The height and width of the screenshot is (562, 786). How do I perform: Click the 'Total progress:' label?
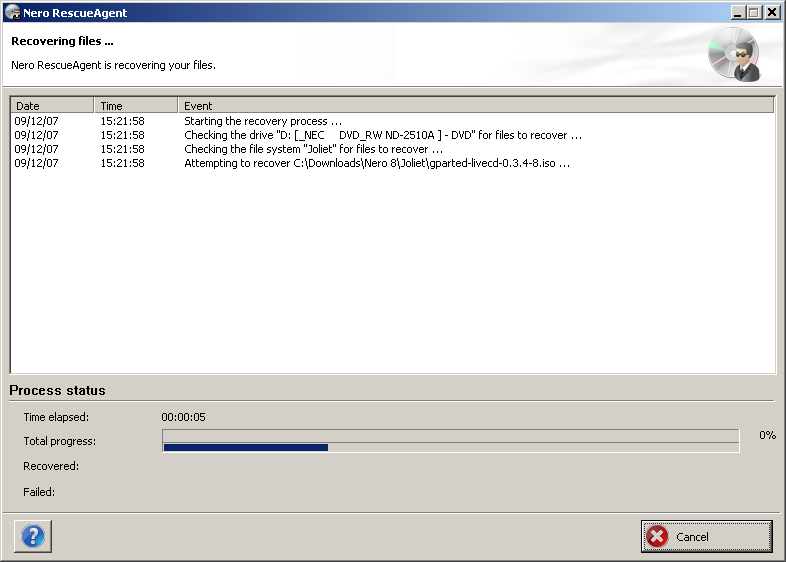(x=60, y=441)
